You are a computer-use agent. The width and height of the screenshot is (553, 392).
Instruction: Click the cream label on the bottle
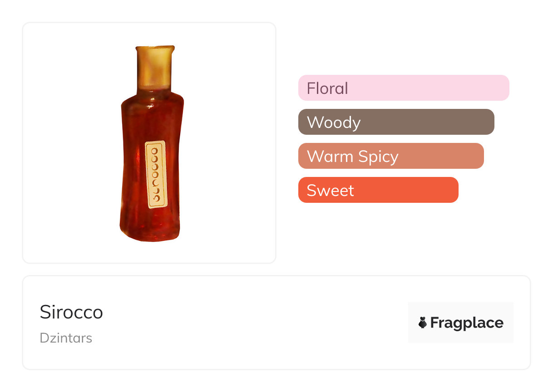[x=156, y=175]
